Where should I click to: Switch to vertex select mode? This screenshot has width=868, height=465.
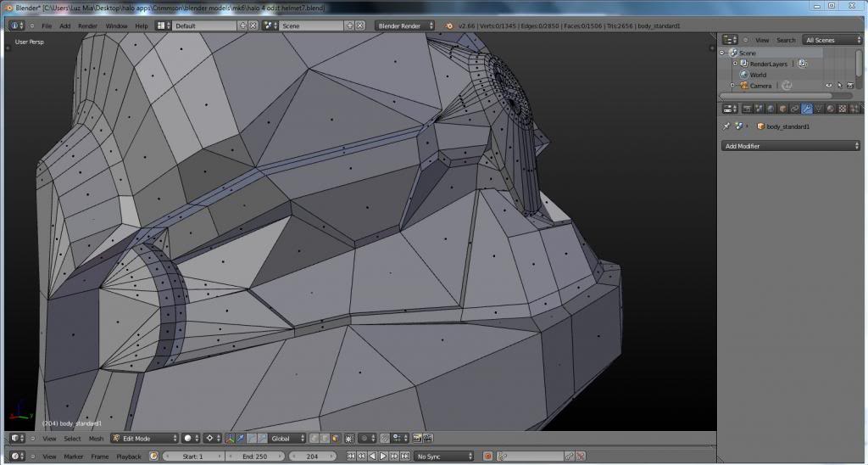(314, 438)
